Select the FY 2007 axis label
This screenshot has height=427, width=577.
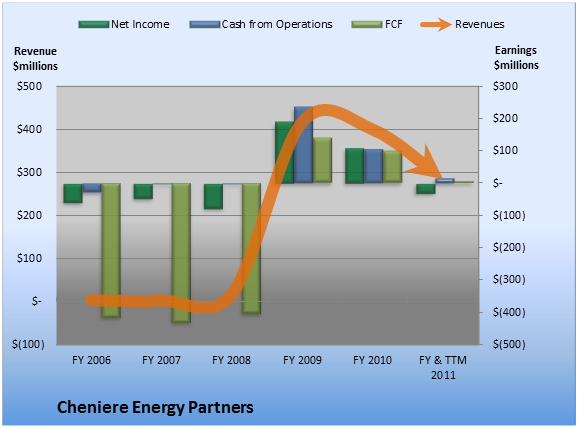point(161,360)
